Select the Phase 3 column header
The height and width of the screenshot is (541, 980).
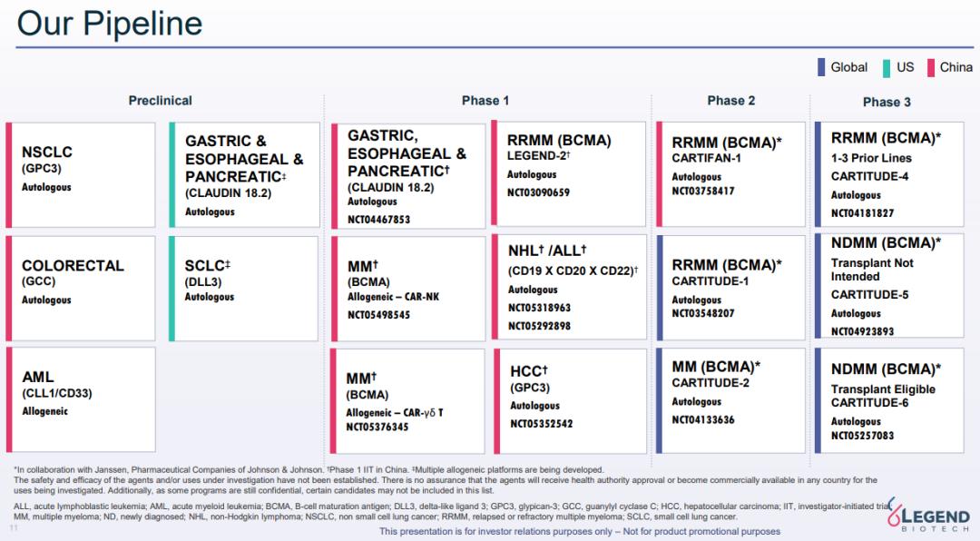pos(887,102)
